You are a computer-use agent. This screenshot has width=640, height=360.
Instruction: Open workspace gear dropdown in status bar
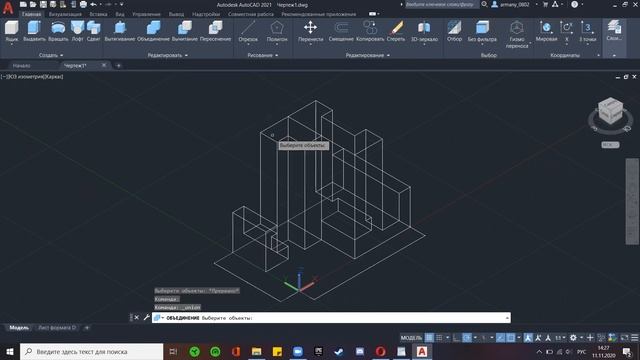(581, 338)
